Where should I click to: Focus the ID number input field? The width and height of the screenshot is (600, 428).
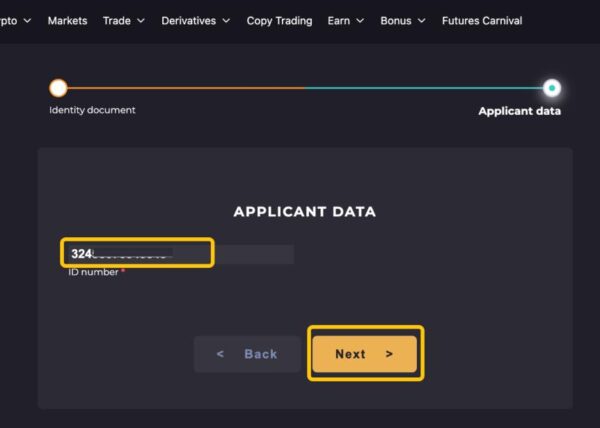click(x=180, y=254)
